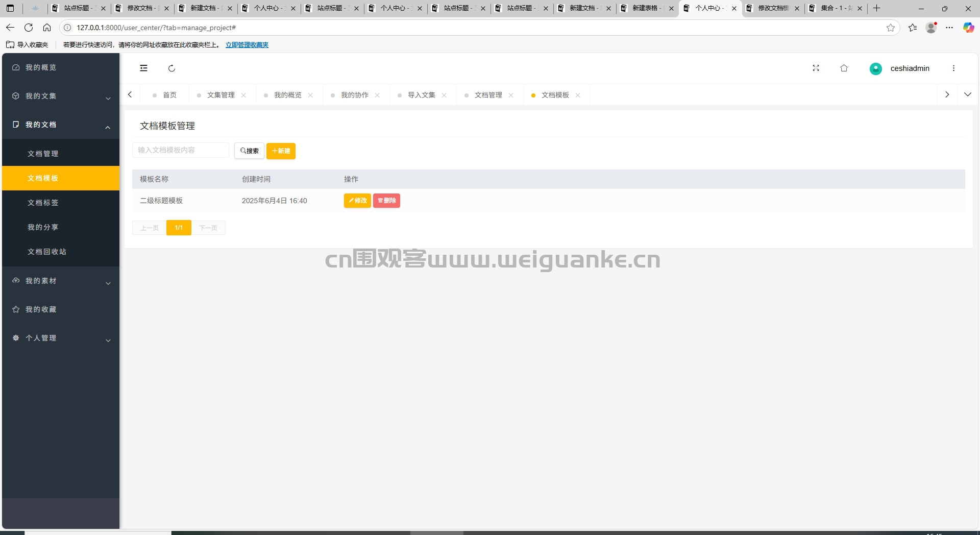980x535 pixels.
Task: Expand the 我的素材 sidebar menu
Action: click(x=61, y=281)
